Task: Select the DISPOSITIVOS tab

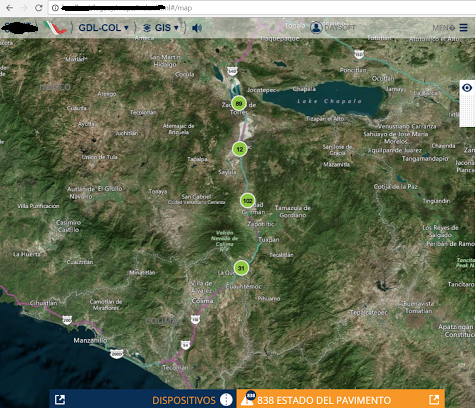Action: [184, 400]
